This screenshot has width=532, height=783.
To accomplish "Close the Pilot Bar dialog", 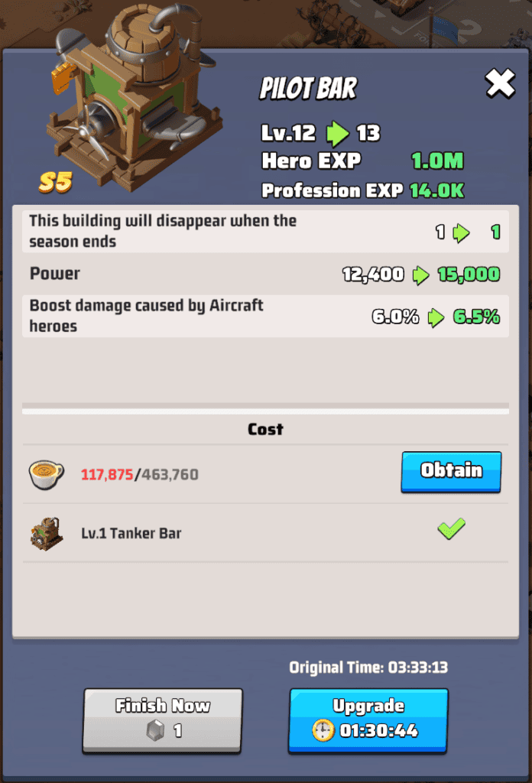I will click(500, 83).
